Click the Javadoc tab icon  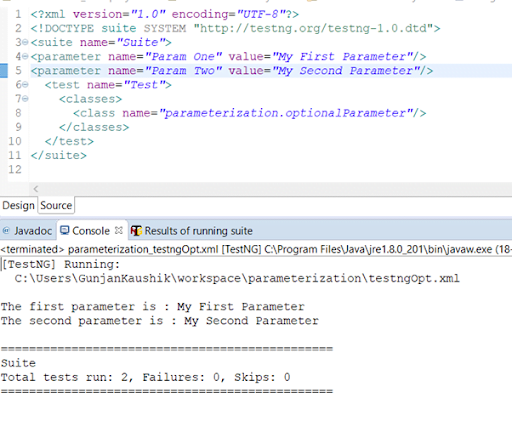click(x=6, y=230)
